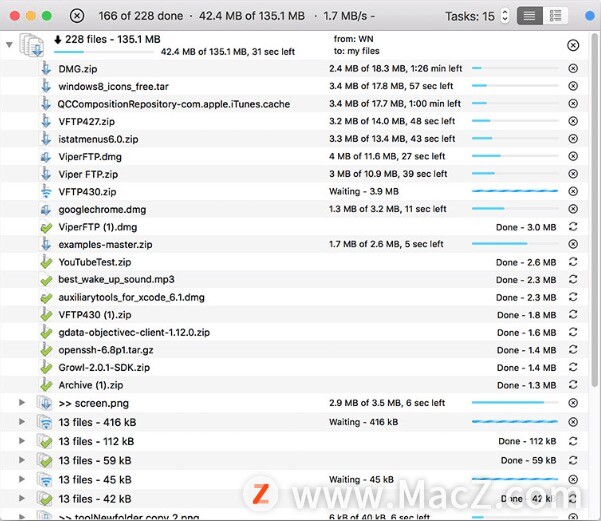601x521 pixels.
Task: Expand the screen.png transfer row
Action: point(22,403)
